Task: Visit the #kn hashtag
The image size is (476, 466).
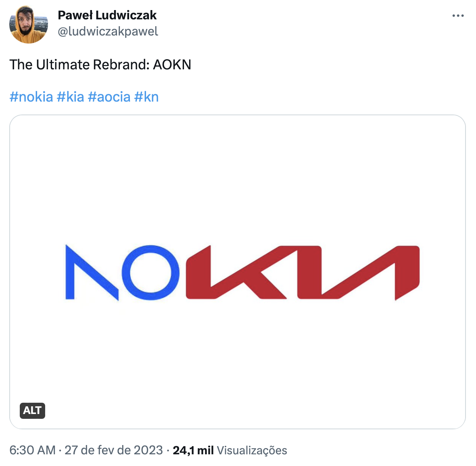Action: 146,97
